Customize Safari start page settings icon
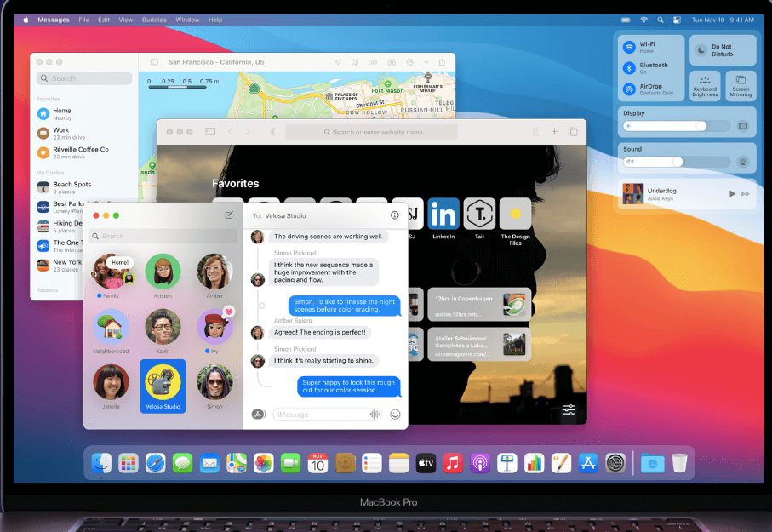The height and width of the screenshot is (532, 772). tap(569, 409)
